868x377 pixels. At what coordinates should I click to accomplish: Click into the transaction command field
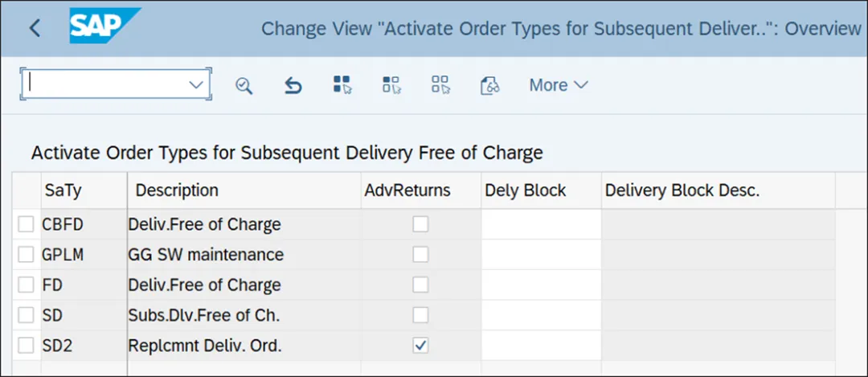pos(104,84)
